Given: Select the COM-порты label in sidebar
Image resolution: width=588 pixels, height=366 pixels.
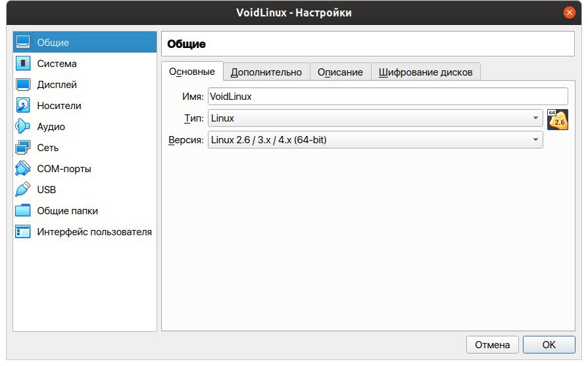Looking at the screenshot, I should point(64,169).
